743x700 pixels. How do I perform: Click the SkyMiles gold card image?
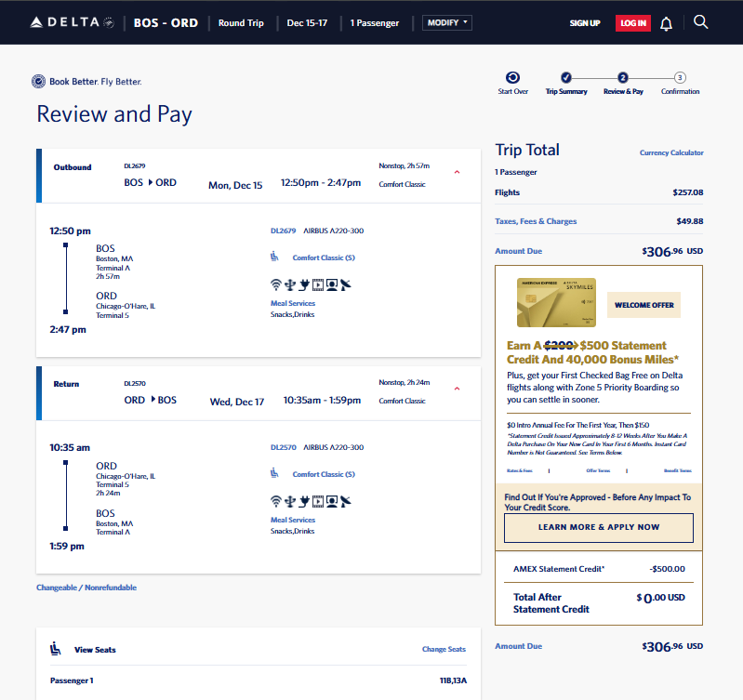(x=556, y=303)
